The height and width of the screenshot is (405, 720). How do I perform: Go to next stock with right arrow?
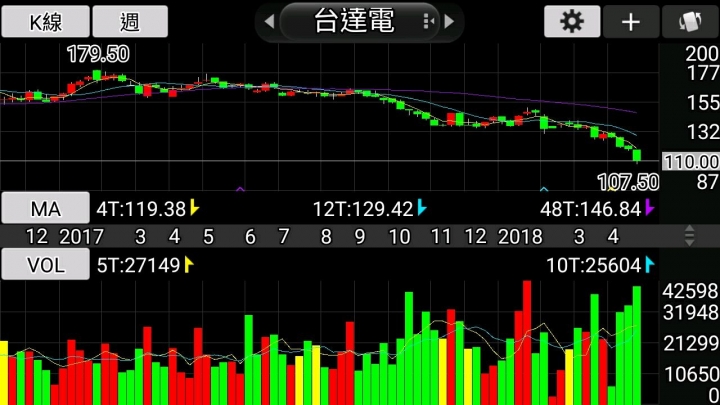click(449, 21)
